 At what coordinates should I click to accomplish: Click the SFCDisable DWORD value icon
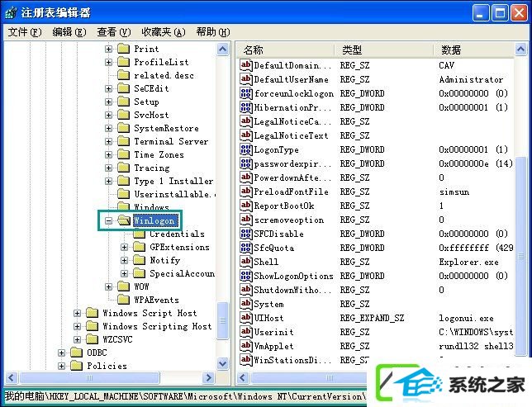point(246,234)
